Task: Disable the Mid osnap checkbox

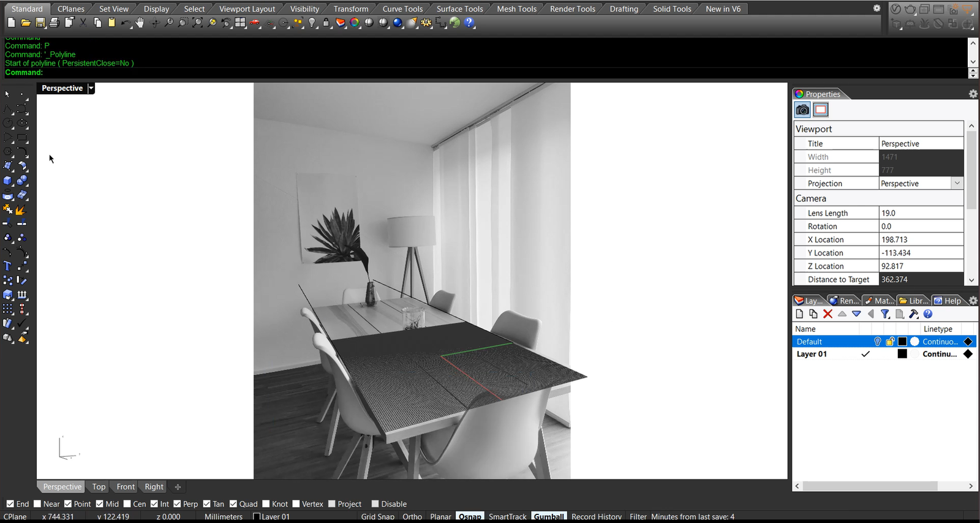Action: [x=99, y=504]
